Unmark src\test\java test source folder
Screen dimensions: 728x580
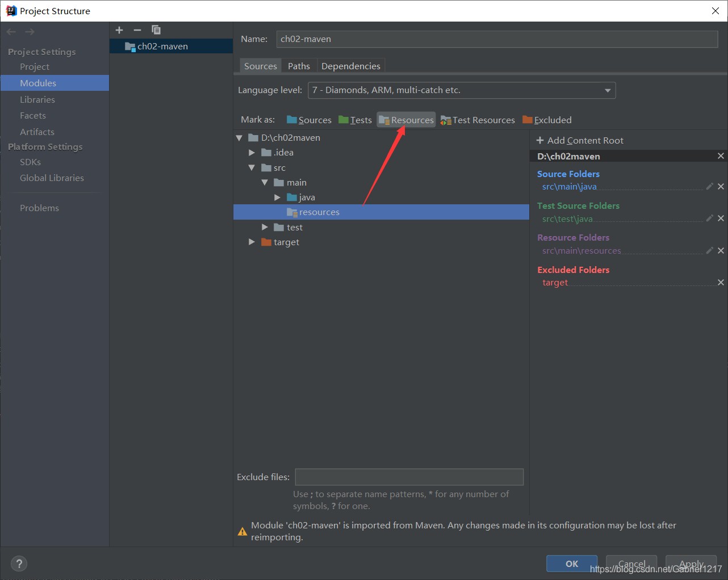click(721, 218)
